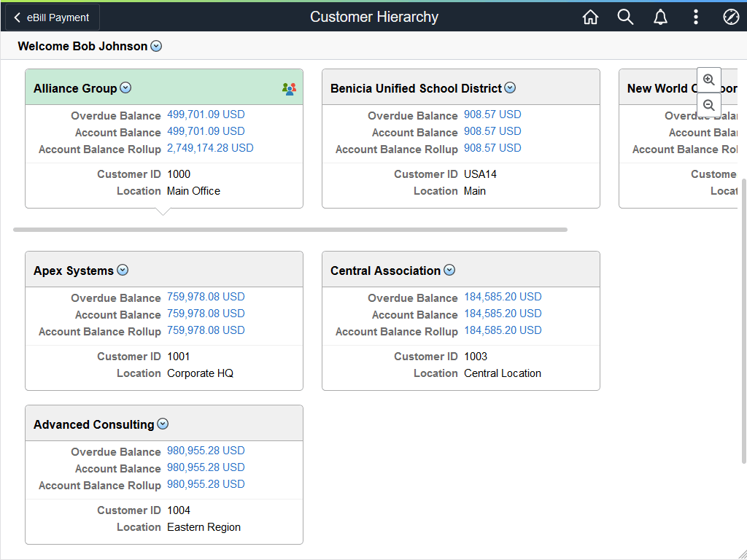Expand the Advanced Consulting card menu
The image size is (747, 560).
(163, 424)
